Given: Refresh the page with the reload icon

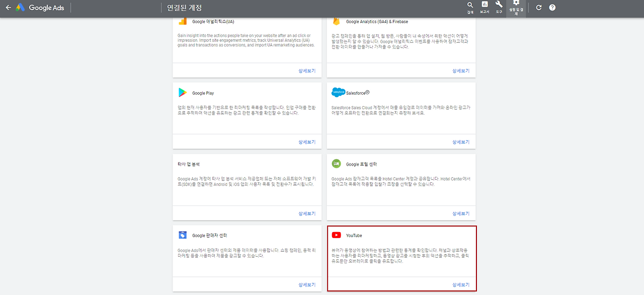Looking at the screenshot, I should [539, 8].
